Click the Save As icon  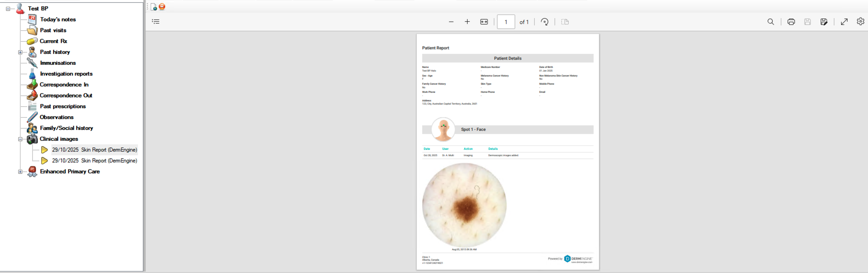pos(824,22)
